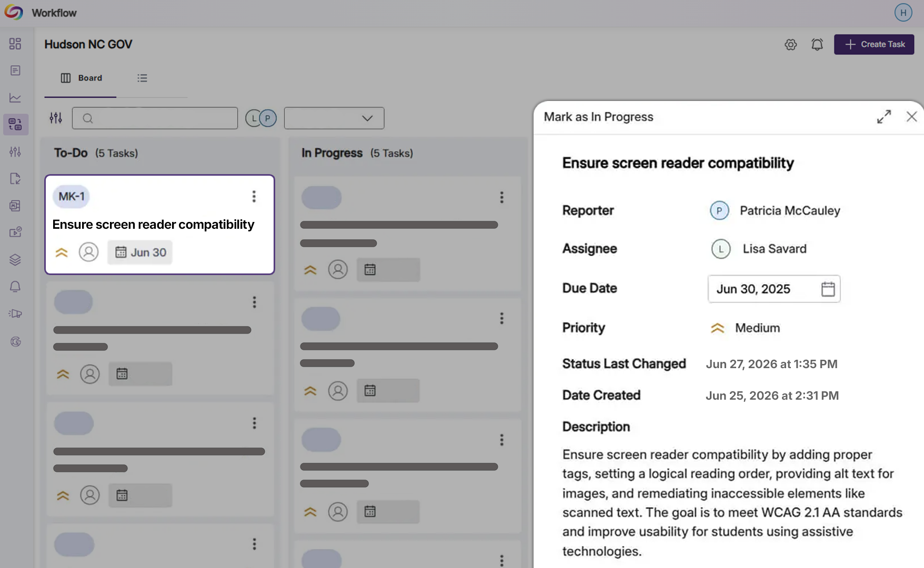This screenshot has width=924, height=568.
Task: Open three-dot menu on third To-Do card
Action: pyautogui.click(x=254, y=423)
